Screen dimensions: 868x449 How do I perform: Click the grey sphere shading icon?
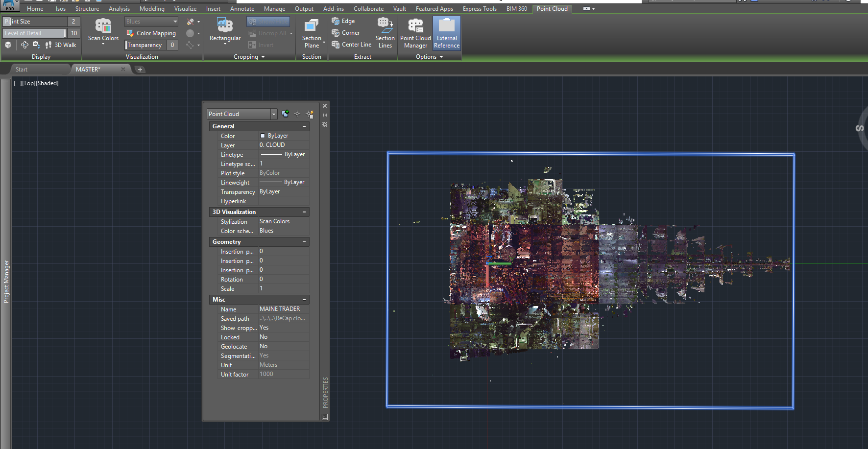point(191,33)
